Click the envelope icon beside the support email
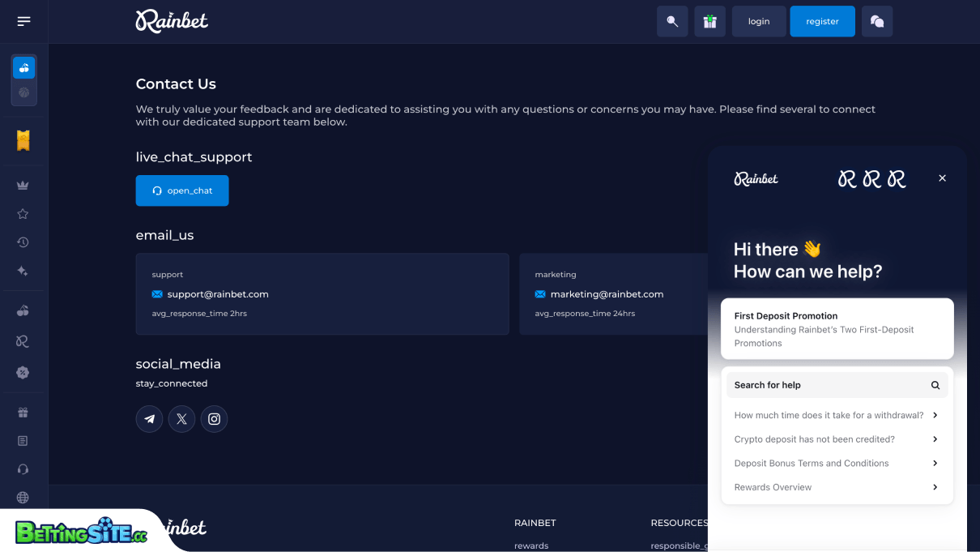Image resolution: width=980 pixels, height=552 pixels. point(157,294)
